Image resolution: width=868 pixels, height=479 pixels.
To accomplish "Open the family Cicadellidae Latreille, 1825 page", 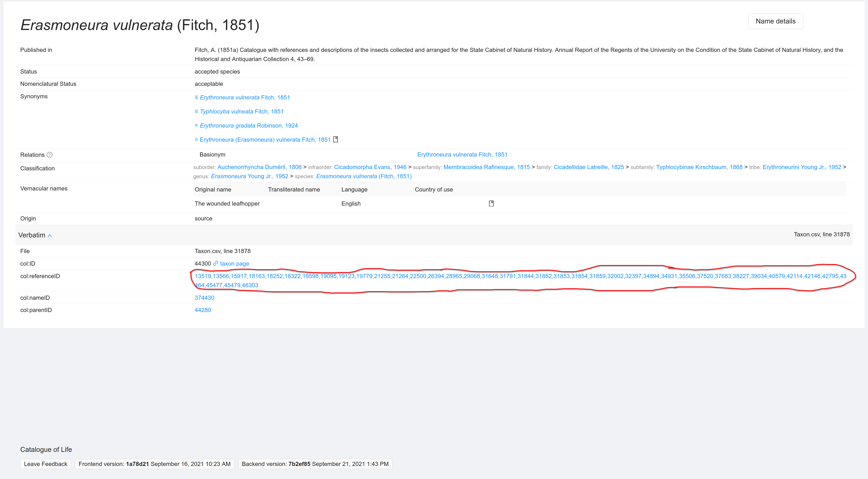I will [588, 167].
